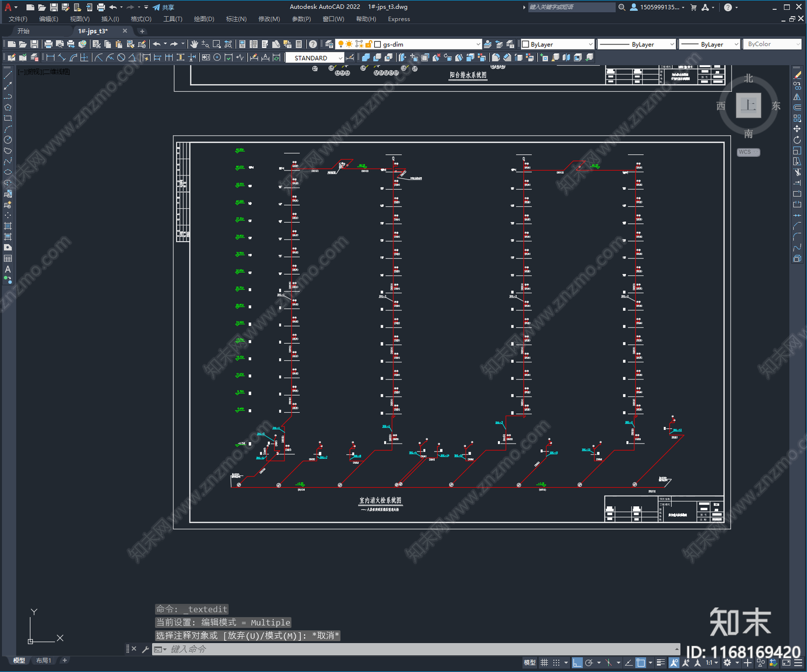Click the ViewCube 上 top face
Image resolution: width=807 pixels, height=672 pixels.
(x=748, y=105)
